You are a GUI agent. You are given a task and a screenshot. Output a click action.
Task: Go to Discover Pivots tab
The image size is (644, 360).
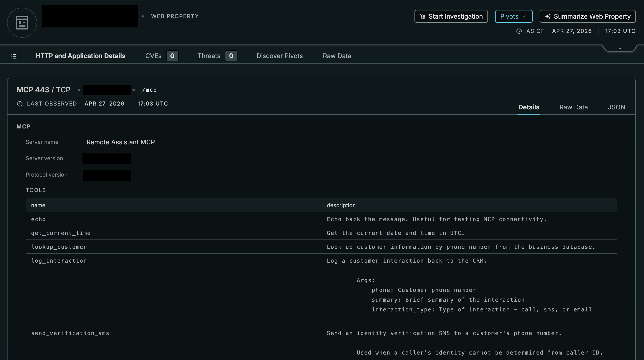(x=279, y=56)
